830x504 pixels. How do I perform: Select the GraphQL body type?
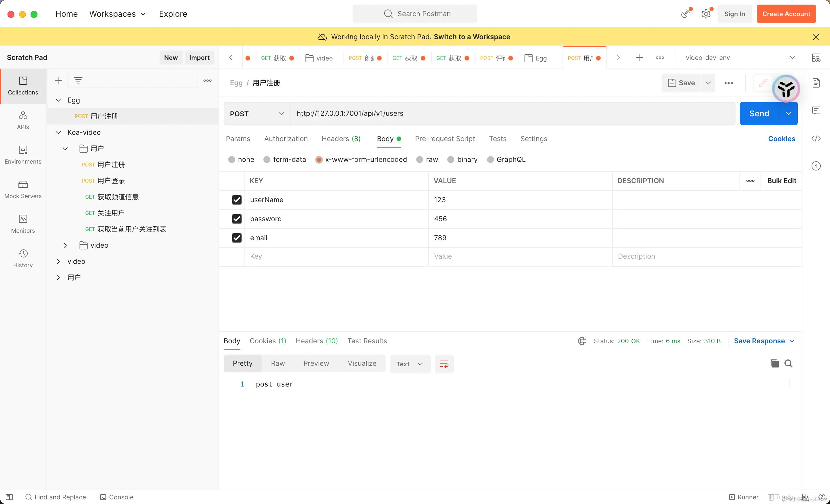click(491, 160)
